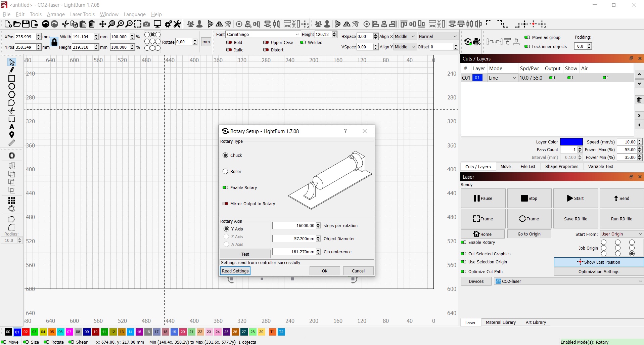Select the Rectangle tool

click(x=12, y=78)
